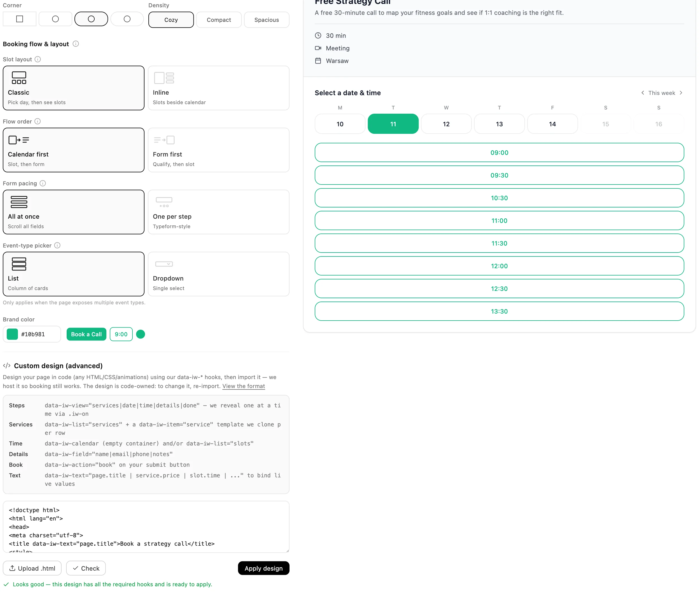Image resolution: width=700 pixels, height=607 pixels.
Task: Click the Calendar first flow icon
Action: click(x=19, y=140)
